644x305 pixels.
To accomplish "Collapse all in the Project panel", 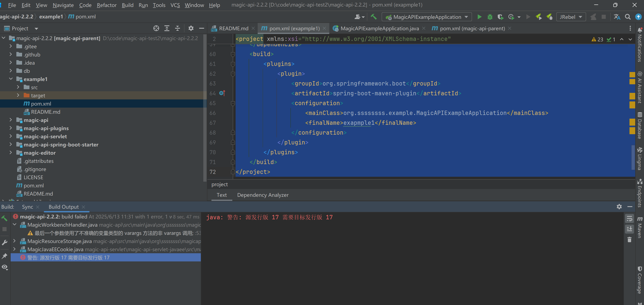I will coord(178,28).
